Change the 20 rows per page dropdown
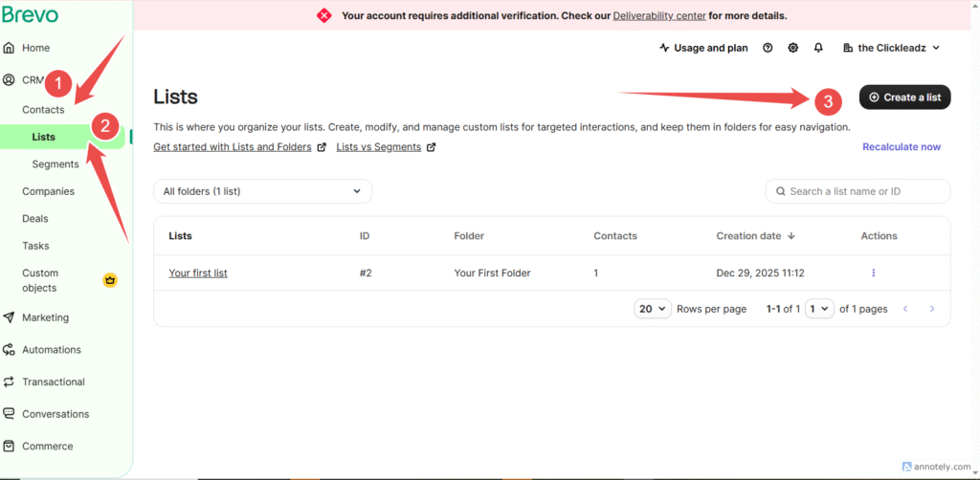 click(653, 309)
